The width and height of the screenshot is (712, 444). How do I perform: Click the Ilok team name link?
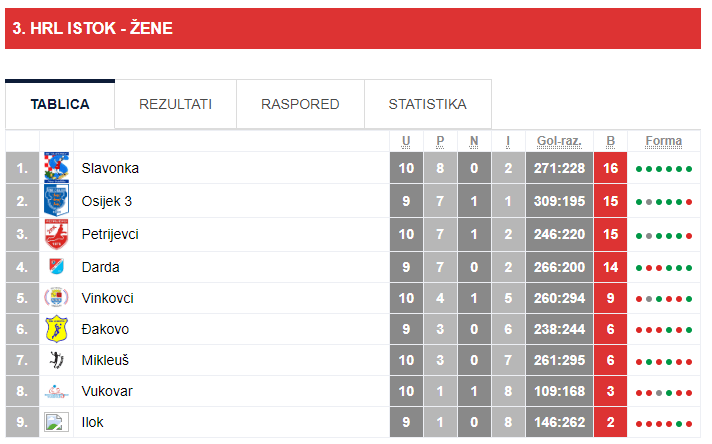click(x=92, y=422)
